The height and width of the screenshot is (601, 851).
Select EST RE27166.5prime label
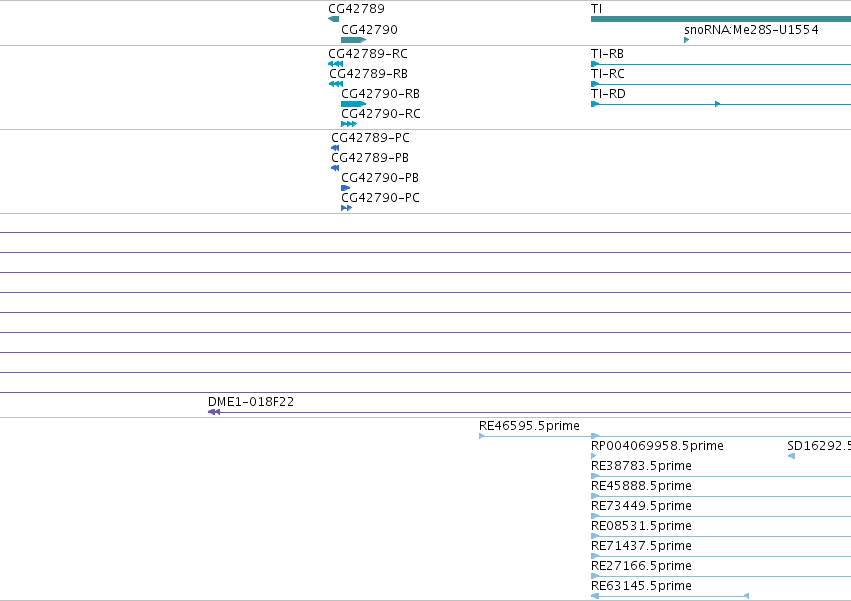tap(641, 566)
